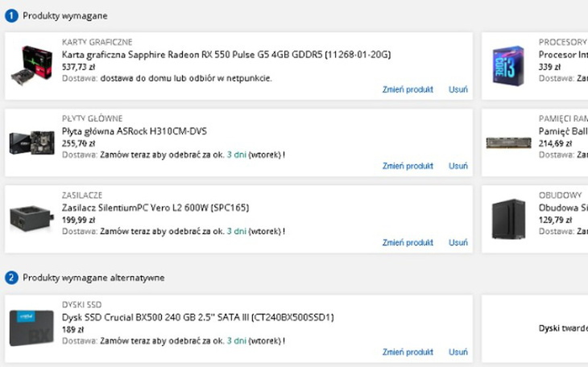
Task: Click the Crucial BX500 SSD image
Action: click(x=32, y=329)
